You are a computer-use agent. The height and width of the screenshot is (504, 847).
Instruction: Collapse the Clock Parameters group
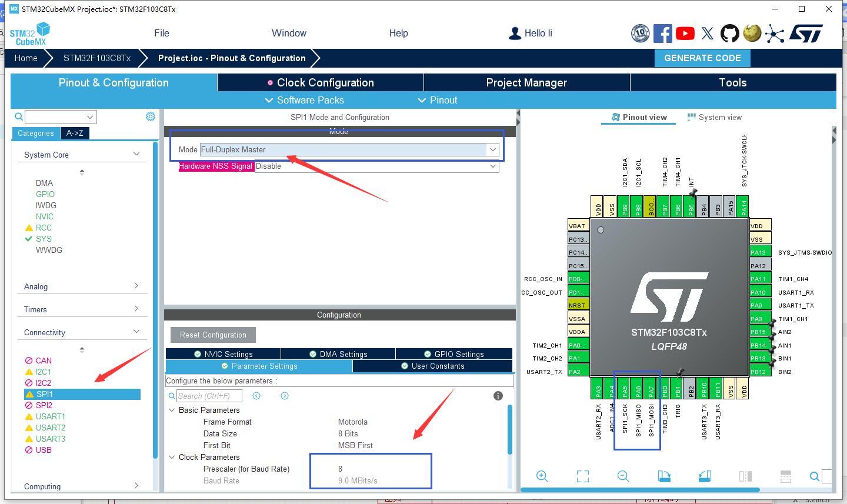(x=172, y=457)
